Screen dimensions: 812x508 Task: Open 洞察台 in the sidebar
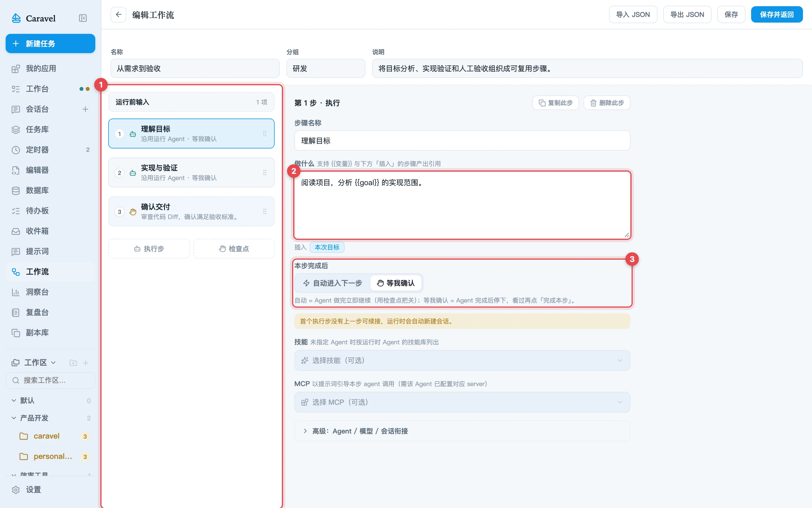[x=50, y=292]
